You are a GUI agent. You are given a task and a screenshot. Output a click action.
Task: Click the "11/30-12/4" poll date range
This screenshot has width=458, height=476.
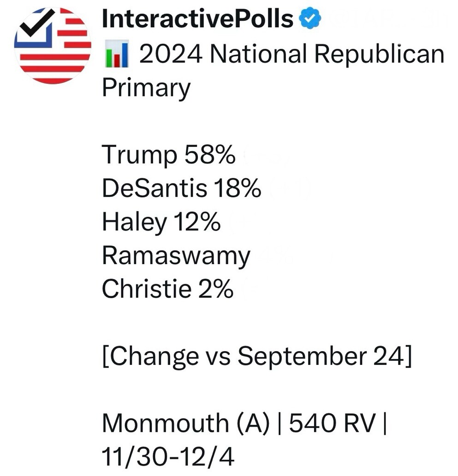(168, 457)
